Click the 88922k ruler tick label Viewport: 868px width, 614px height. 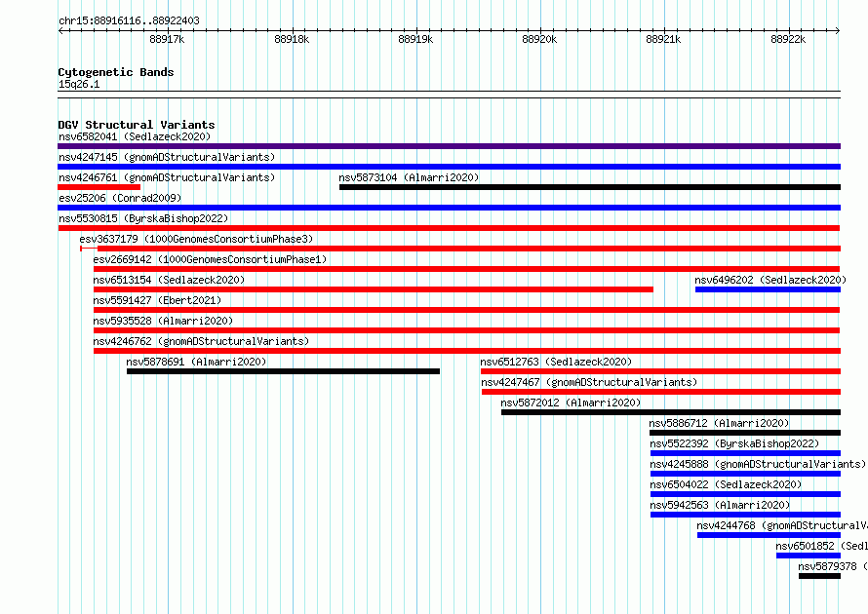tap(788, 39)
